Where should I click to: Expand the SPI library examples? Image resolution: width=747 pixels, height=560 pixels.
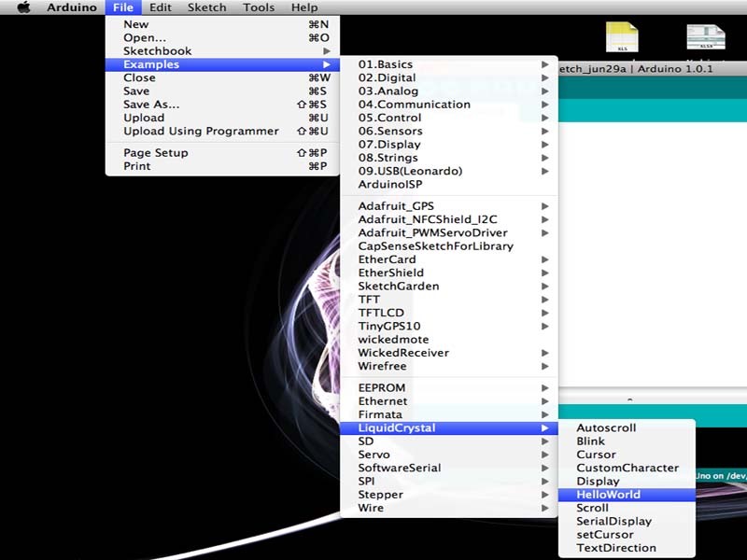[449, 482]
